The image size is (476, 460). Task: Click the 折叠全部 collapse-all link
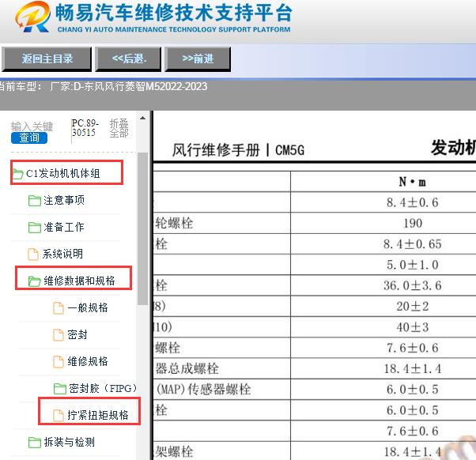point(119,128)
